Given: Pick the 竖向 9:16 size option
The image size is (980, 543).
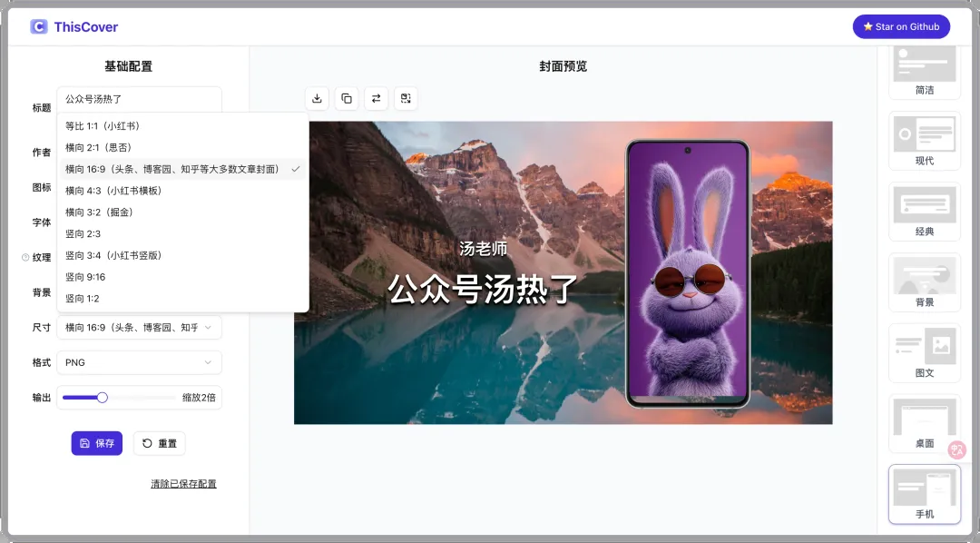Looking at the screenshot, I should tap(85, 277).
